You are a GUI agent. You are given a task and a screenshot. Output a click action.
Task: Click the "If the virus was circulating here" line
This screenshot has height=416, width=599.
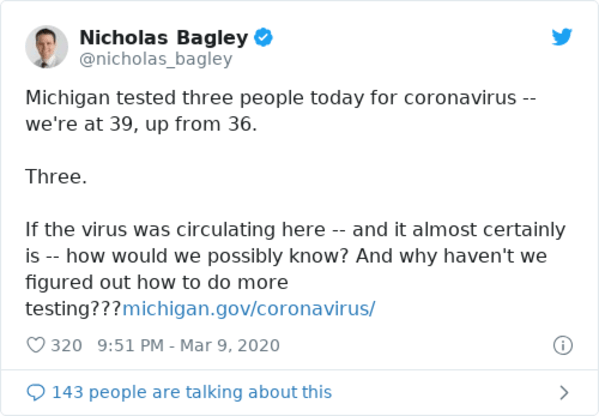[295, 230]
